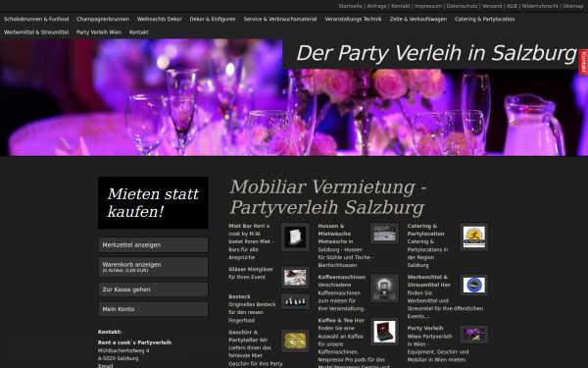588x368 pixels.
Task: Click the Catering & Partylocation logo thumbnail
Action: [473, 237]
